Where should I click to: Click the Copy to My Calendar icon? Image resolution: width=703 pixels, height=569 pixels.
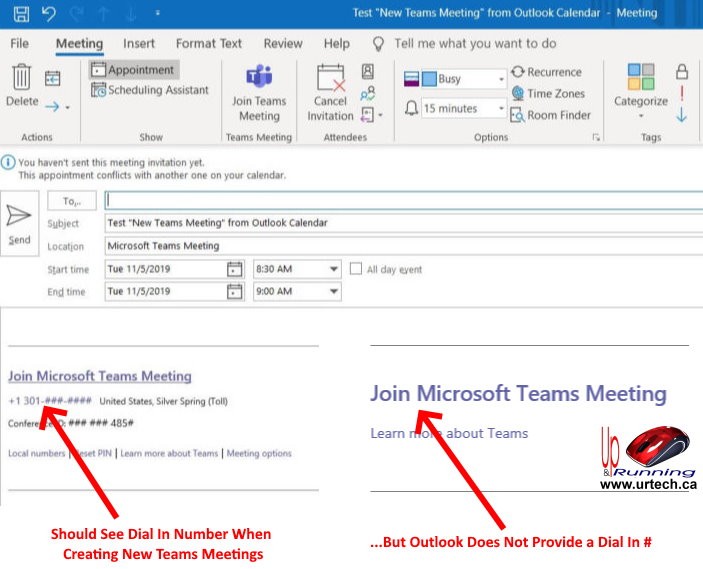(53, 78)
